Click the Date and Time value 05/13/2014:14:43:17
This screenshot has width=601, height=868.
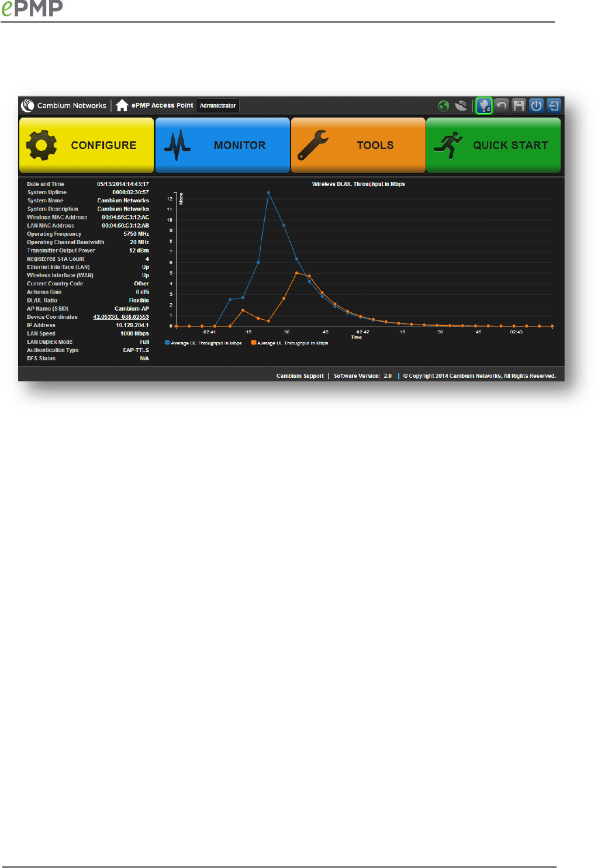(x=123, y=184)
